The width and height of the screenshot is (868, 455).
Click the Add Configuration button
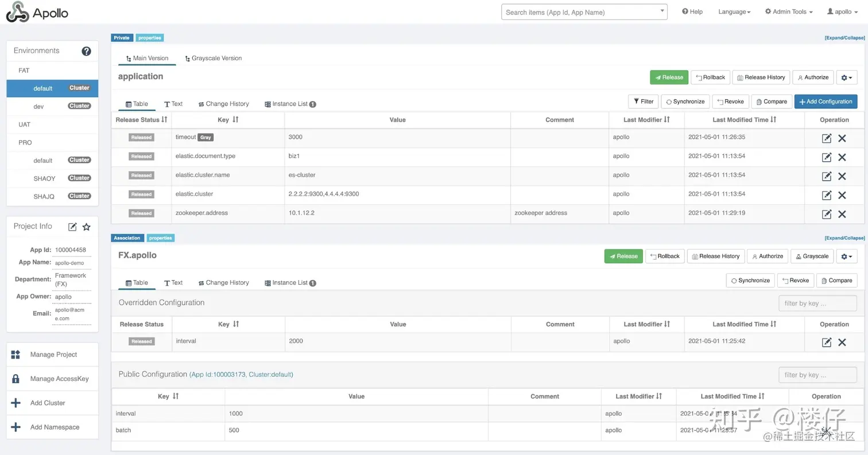[826, 102]
